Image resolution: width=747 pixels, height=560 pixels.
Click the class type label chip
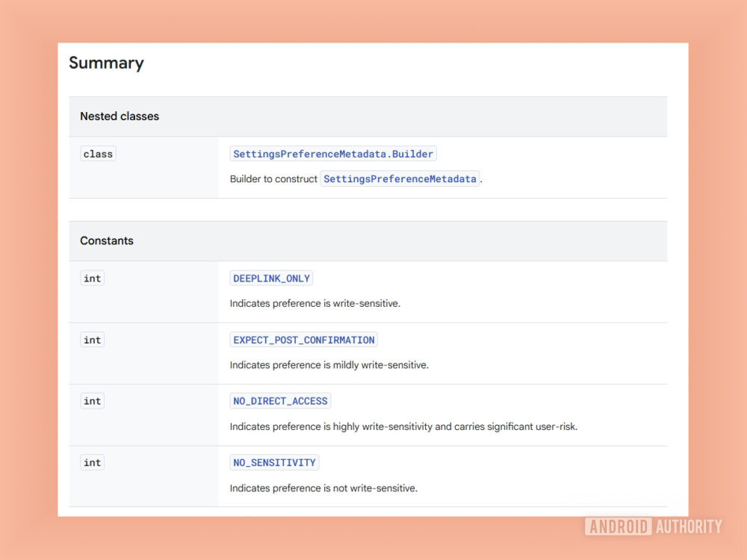pos(98,153)
